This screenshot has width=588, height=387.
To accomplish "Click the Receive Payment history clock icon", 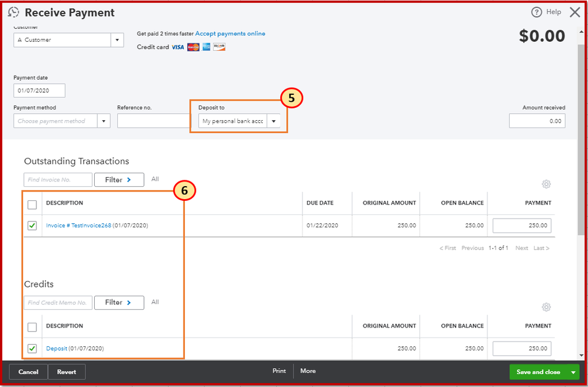I will click(x=14, y=12).
